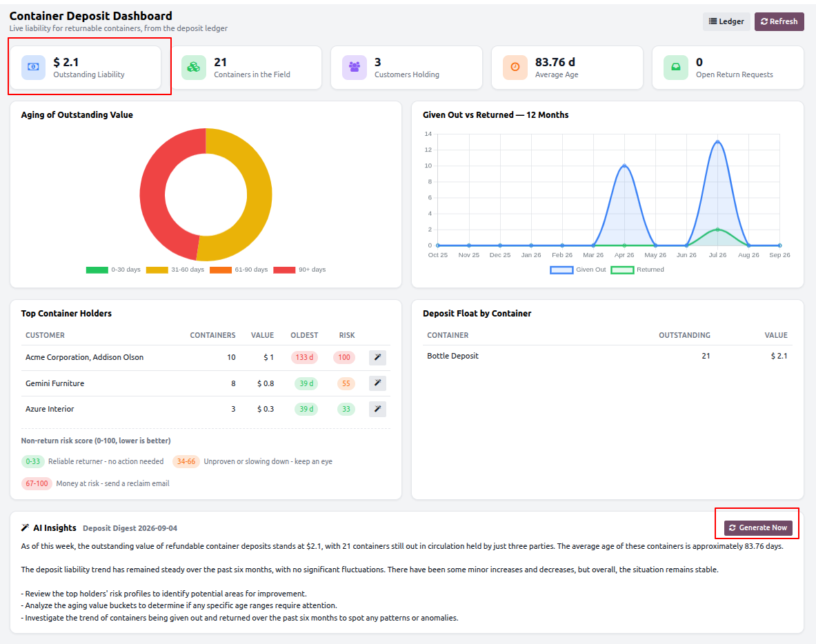
Task: Click the CUSTOMER column header
Action: pos(46,336)
